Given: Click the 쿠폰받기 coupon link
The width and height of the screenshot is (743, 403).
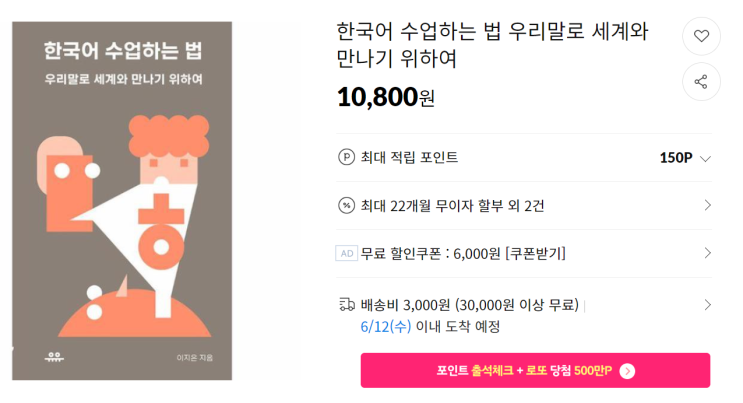Looking at the screenshot, I should [x=535, y=253].
